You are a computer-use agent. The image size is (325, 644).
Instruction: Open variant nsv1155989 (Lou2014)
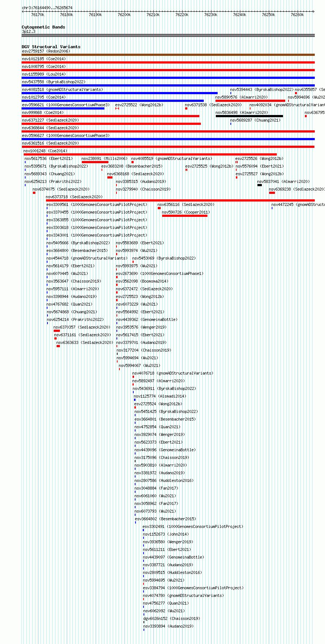pyautogui.click(x=44, y=74)
